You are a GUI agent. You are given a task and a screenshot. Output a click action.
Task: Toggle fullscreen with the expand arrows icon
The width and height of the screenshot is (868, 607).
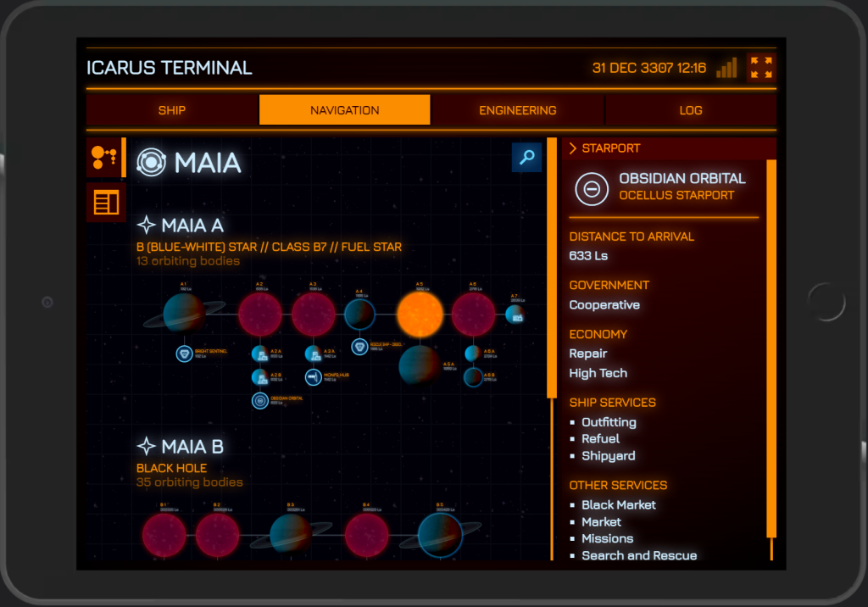[761, 68]
